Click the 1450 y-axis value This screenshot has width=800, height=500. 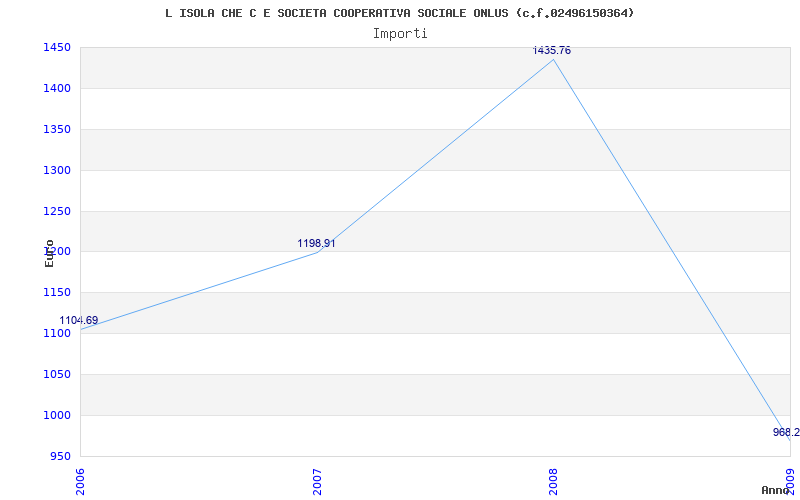[x=56, y=47]
